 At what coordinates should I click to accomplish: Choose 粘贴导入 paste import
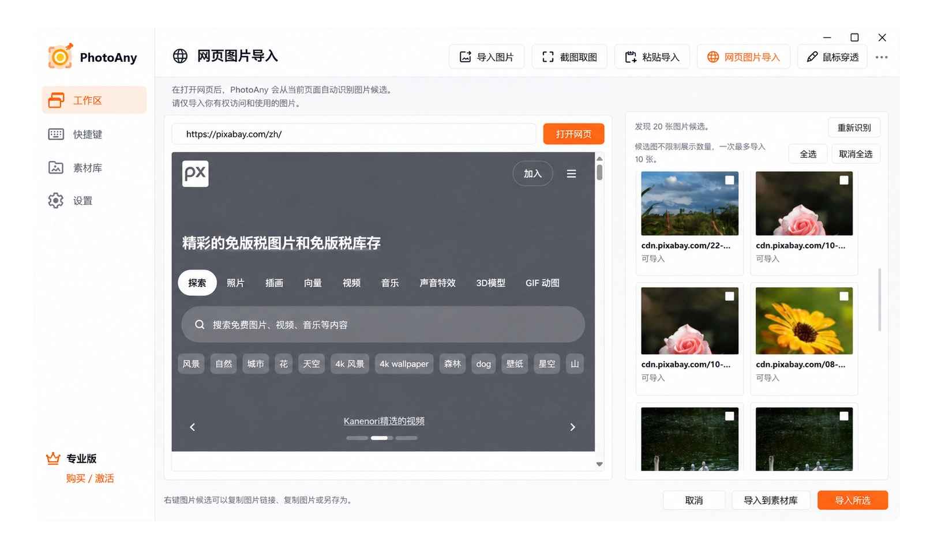652,57
